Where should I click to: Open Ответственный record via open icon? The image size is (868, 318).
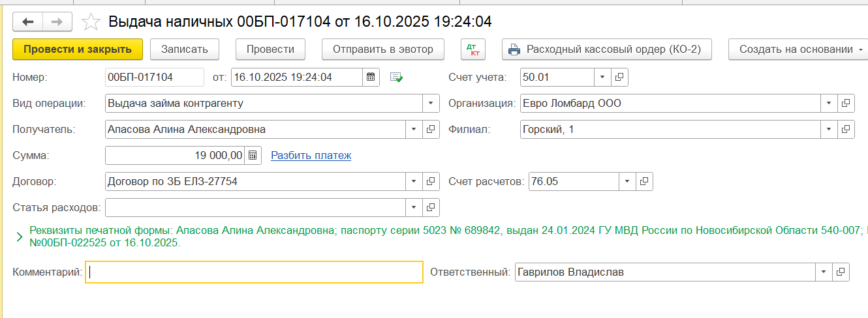pyautogui.click(x=841, y=272)
